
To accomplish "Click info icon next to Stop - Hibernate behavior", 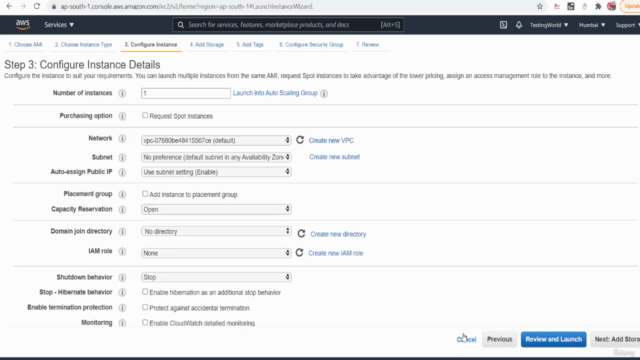I will tap(122, 292).
